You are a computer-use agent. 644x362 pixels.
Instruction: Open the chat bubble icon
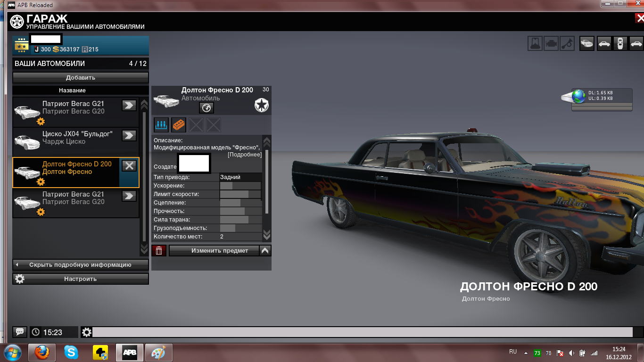[x=20, y=332]
